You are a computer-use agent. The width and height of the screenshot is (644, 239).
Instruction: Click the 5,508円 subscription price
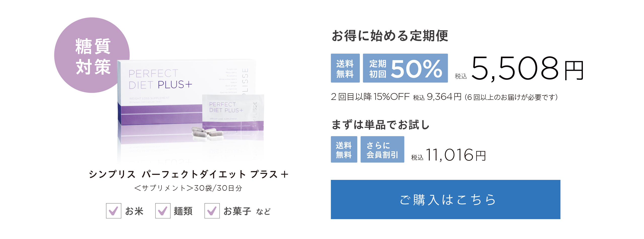click(x=527, y=69)
